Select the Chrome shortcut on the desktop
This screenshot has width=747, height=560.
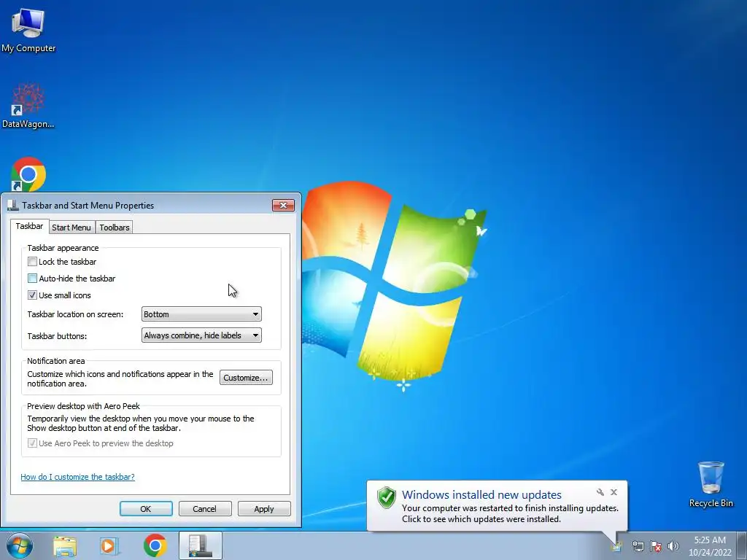point(28,174)
